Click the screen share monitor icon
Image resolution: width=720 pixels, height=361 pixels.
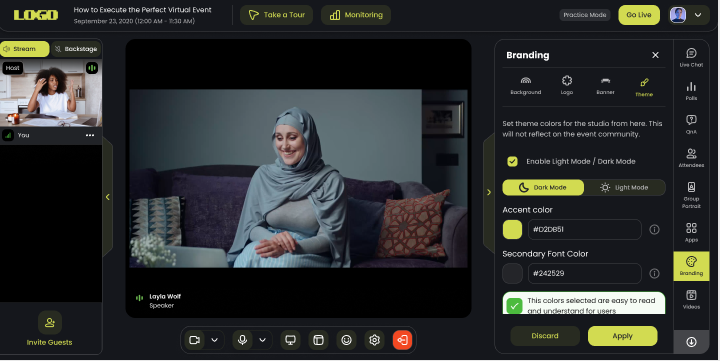(x=290, y=340)
